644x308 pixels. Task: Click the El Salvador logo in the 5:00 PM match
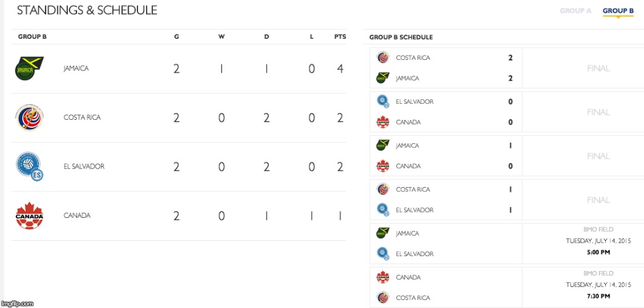point(383,254)
